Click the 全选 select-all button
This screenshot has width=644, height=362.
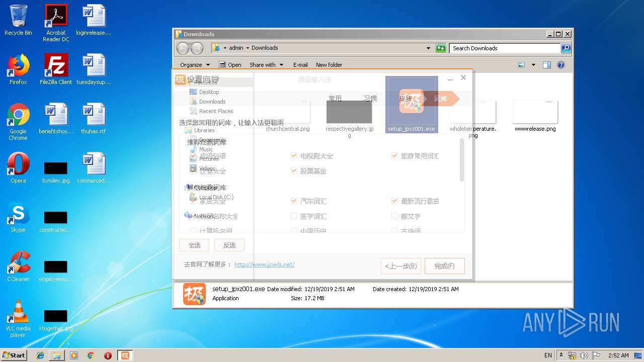tap(194, 245)
